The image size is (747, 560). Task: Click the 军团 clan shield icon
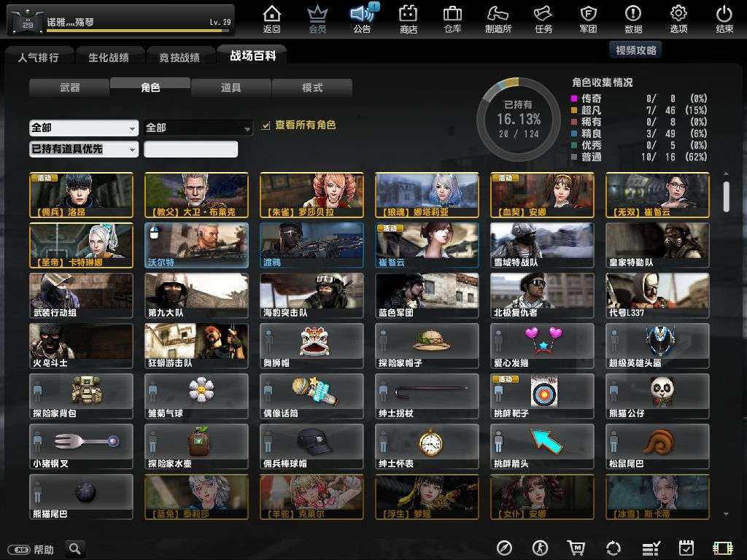pyautogui.click(x=588, y=19)
